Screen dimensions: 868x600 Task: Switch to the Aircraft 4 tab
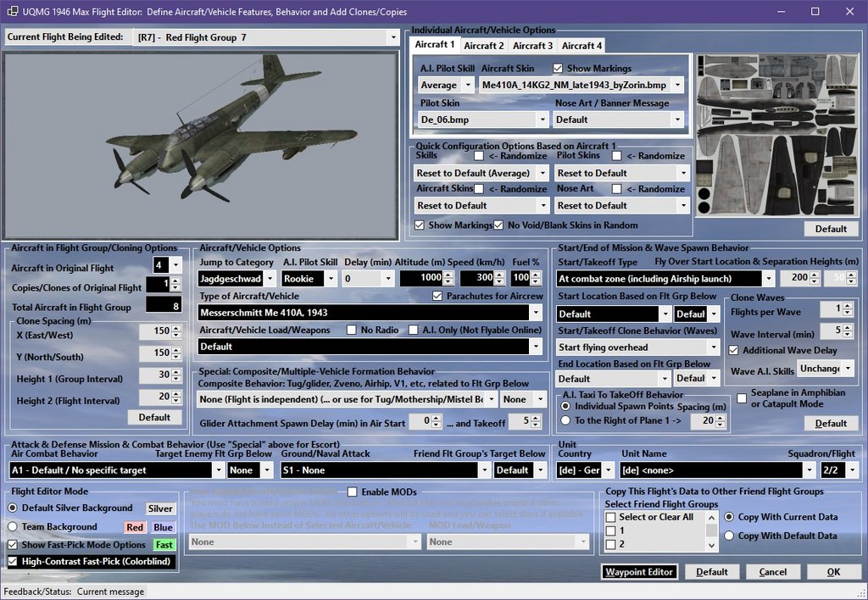click(x=581, y=46)
